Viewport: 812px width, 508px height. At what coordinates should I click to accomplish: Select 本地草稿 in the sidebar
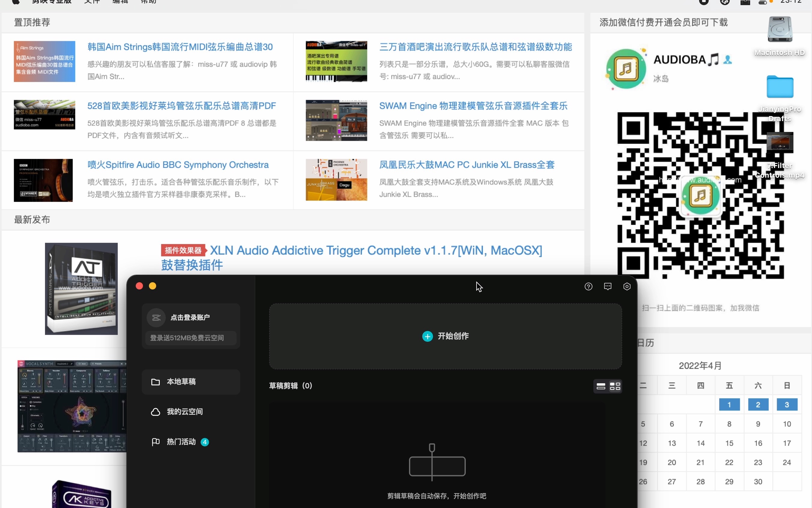191,382
